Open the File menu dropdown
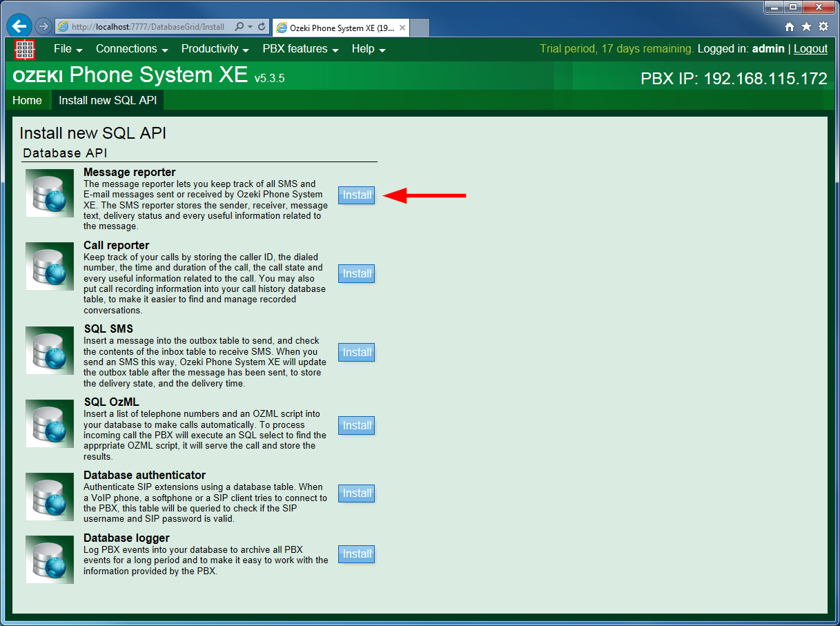 coord(68,49)
